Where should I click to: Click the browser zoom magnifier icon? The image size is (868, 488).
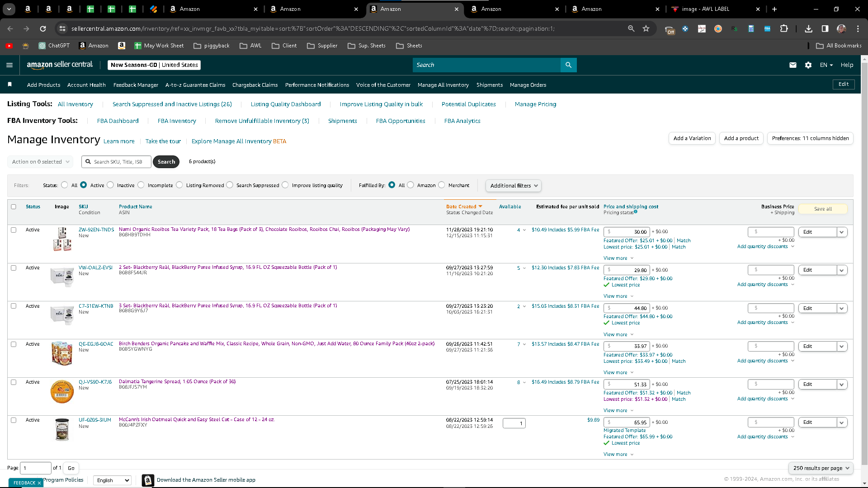(x=631, y=28)
